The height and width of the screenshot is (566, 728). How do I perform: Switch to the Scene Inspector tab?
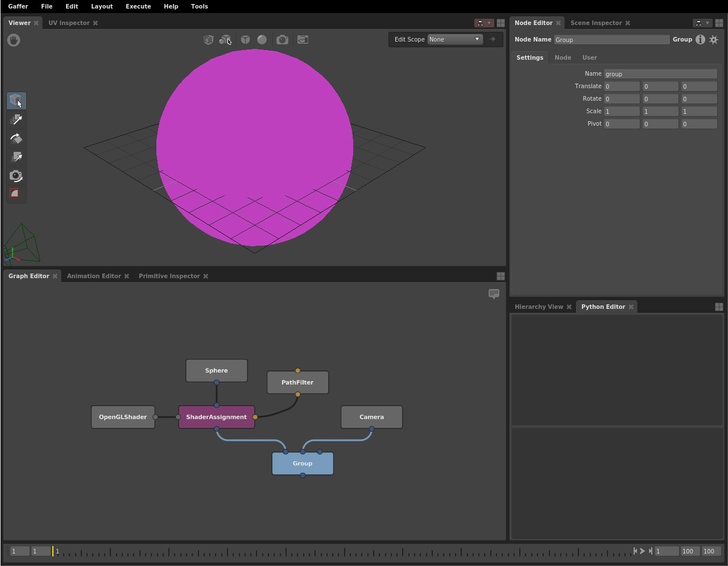coord(595,23)
